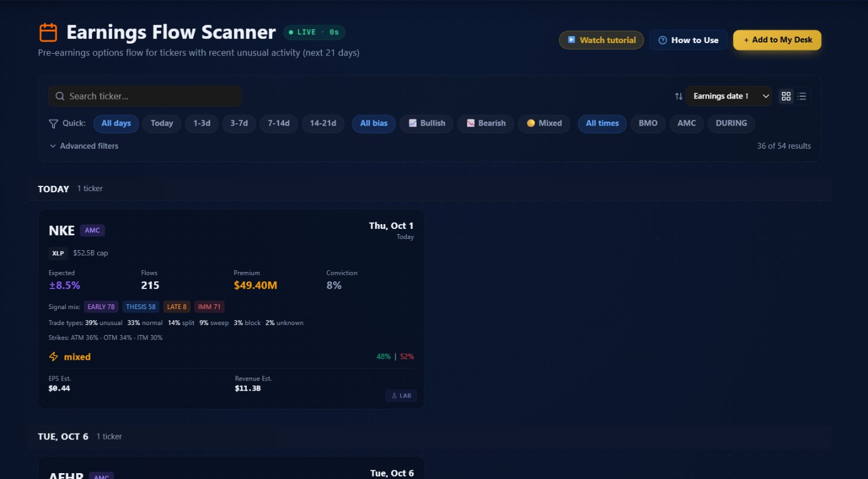Filter earnings to Today only

point(162,123)
